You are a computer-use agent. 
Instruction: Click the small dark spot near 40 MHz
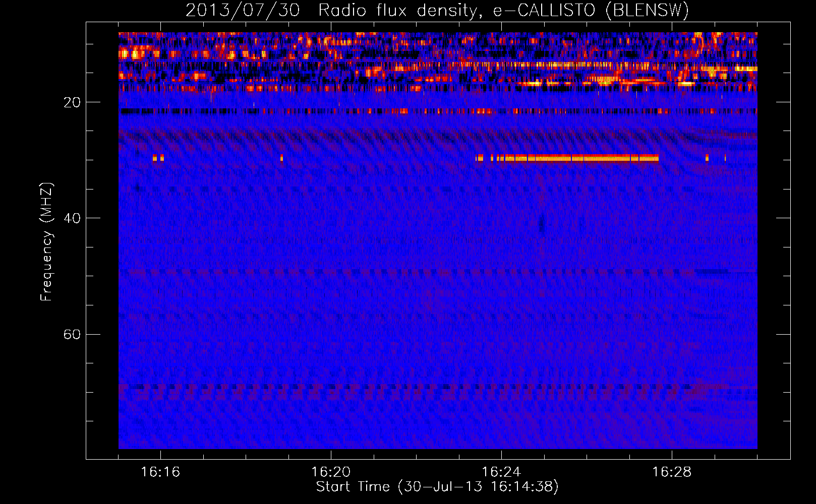(x=542, y=223)
